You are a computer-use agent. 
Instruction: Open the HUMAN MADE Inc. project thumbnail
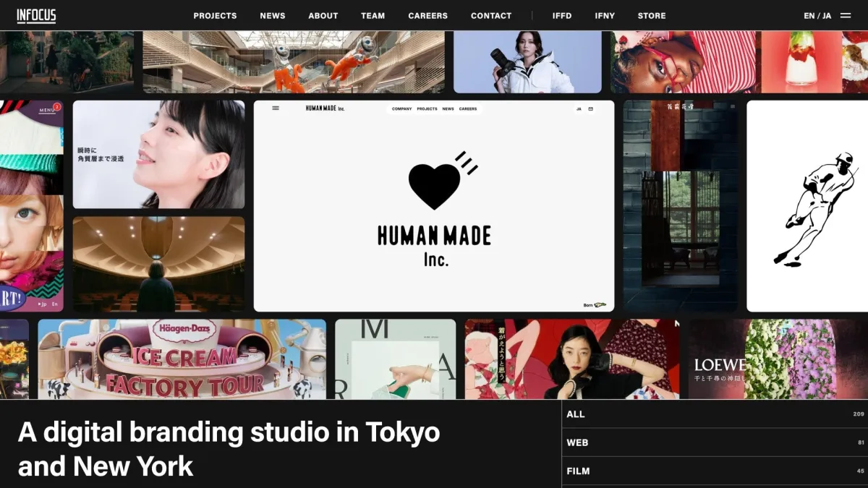tap(434, 206)
